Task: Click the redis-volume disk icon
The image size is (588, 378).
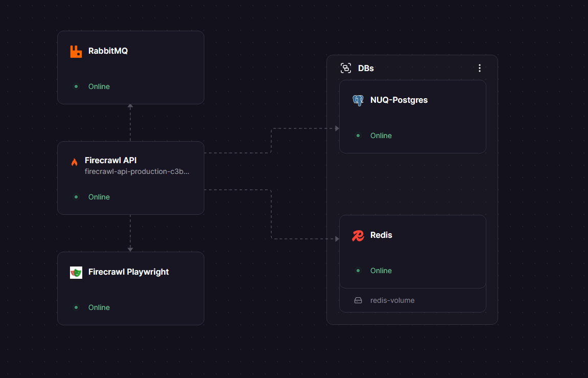Action: coord(358,300)
